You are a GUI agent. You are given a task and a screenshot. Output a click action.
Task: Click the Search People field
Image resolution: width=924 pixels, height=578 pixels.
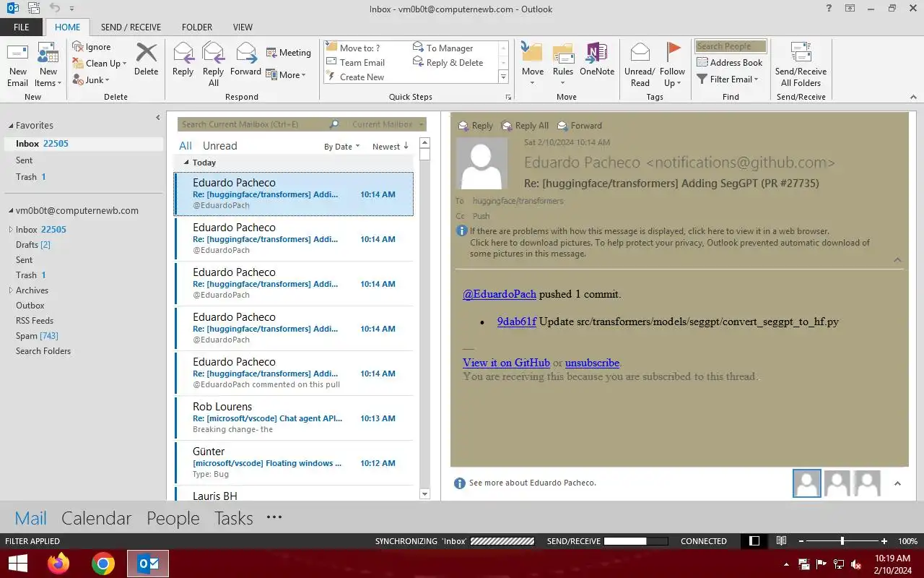(x=730, y=46)
